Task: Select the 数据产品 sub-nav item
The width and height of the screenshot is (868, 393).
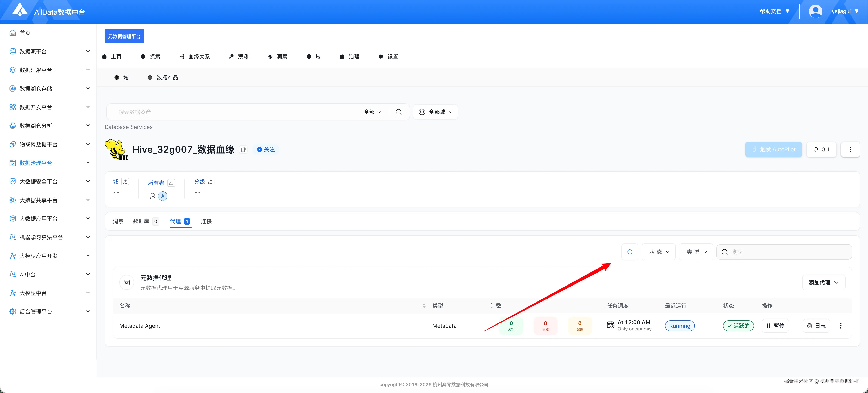Action: click(x=163, y=77)
